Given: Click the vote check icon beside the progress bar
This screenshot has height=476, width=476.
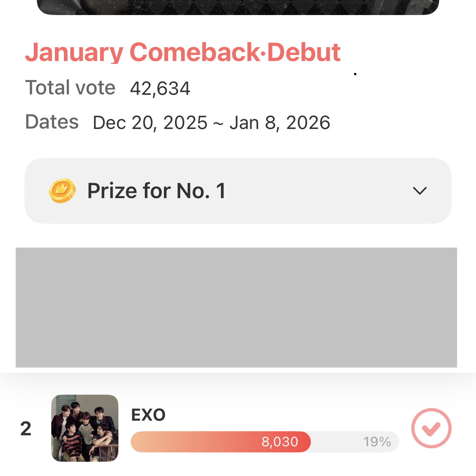Looking at the screenshot, I should click(431, 428).
